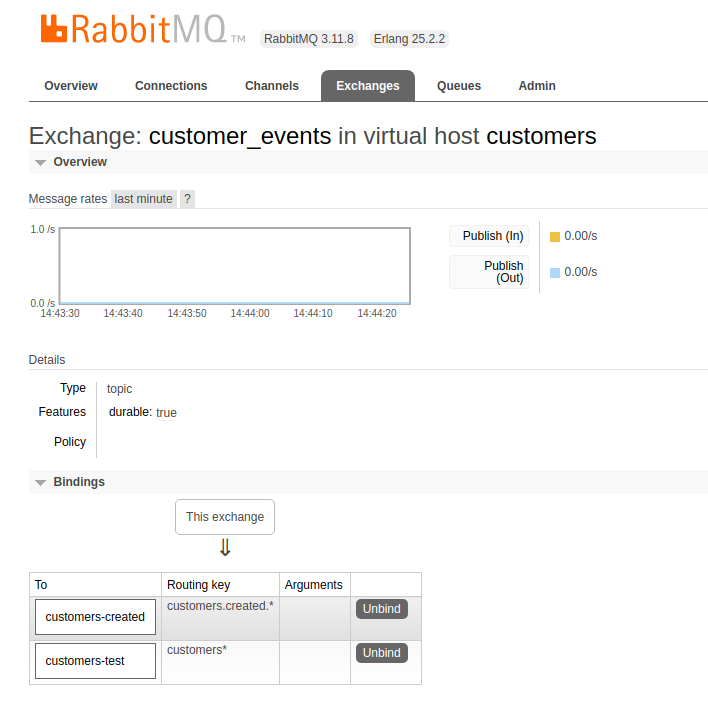708x706 pixels.
Task: Click the Publish (In) legend label
Action: point(492,236)
